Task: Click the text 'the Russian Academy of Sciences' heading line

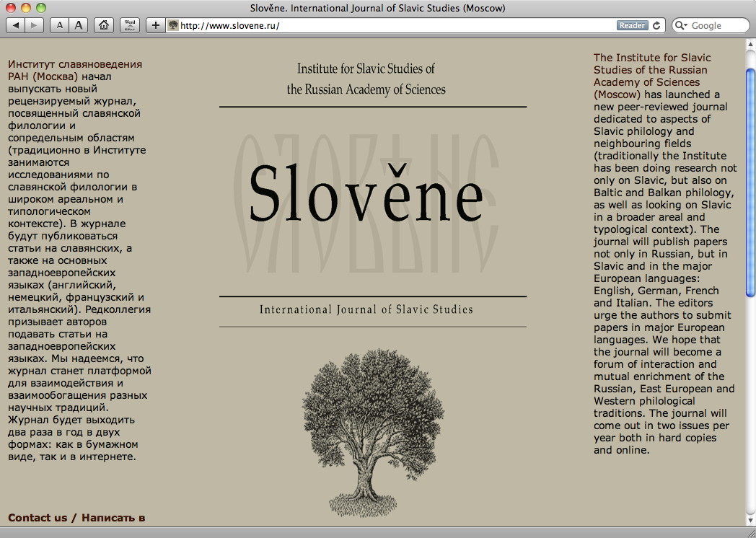Action: click(x=366, y=89)
